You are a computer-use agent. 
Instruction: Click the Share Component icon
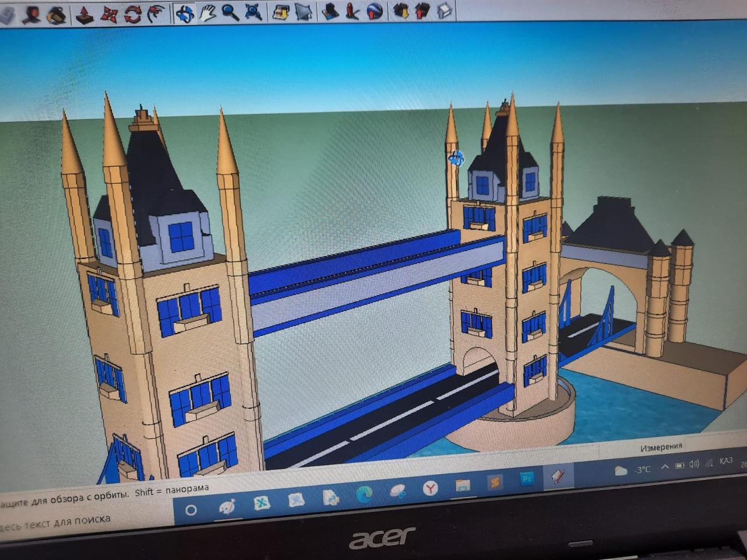(445, 10)
